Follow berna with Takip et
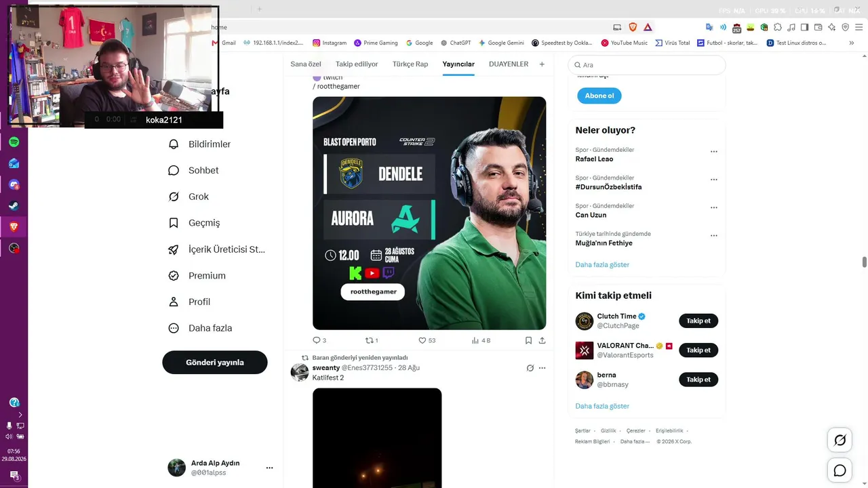 698,380
